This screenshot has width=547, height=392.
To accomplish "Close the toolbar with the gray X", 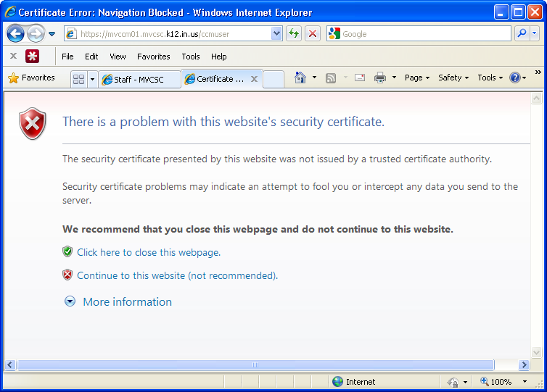I will [13, 56].
